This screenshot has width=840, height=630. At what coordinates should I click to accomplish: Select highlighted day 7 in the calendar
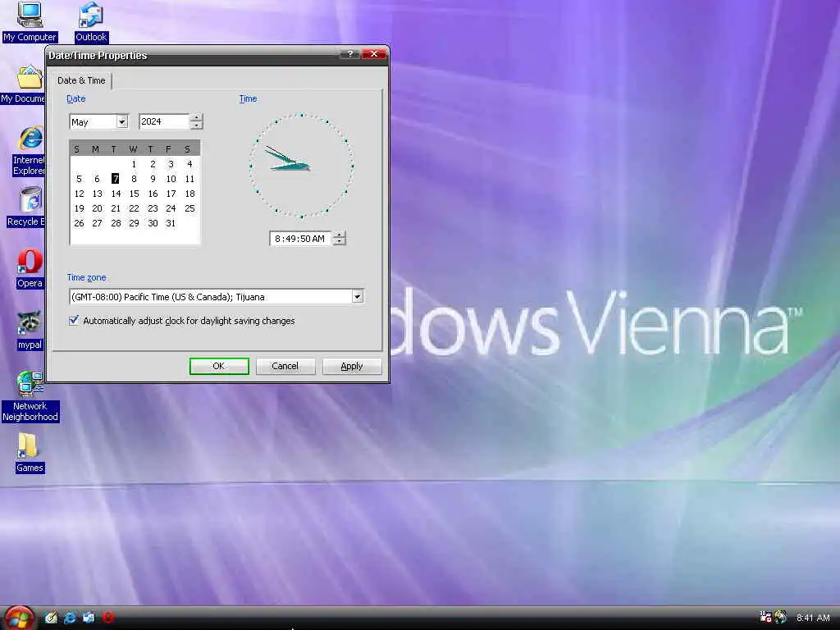point(115,179)
